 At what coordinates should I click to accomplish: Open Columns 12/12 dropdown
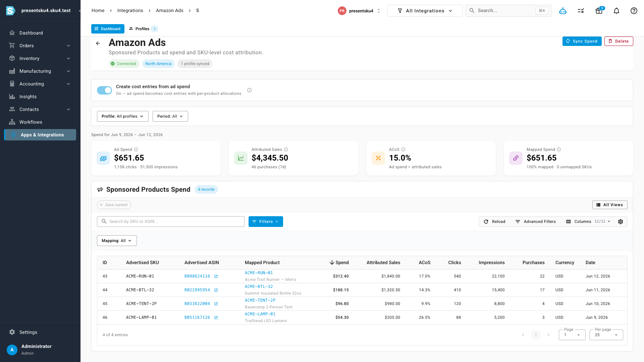pyautogui.click(x=588, y=222)
